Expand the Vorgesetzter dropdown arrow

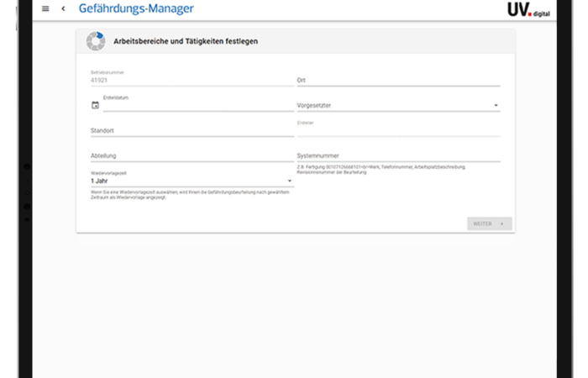[x=496, y=105]
